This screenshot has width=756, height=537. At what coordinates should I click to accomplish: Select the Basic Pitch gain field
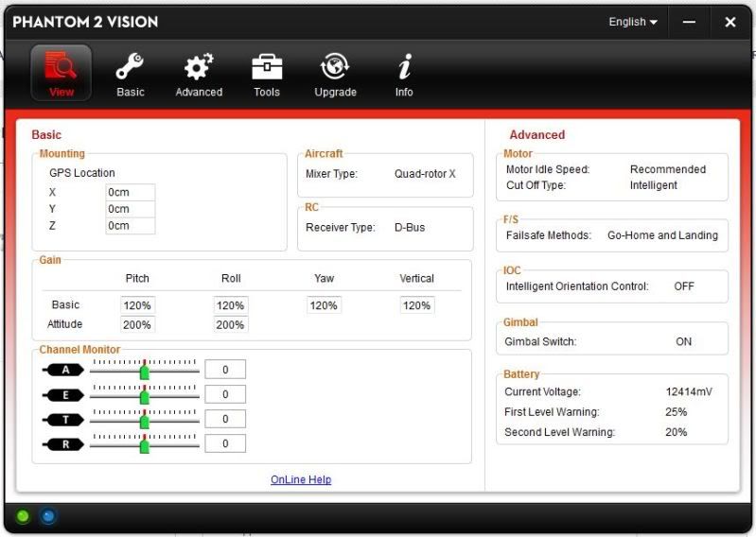(x=137, y=305)
